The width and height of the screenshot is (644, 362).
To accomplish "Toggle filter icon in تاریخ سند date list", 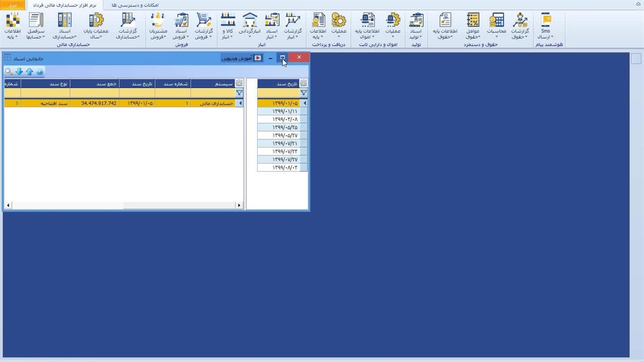I will tap(303, 93).
